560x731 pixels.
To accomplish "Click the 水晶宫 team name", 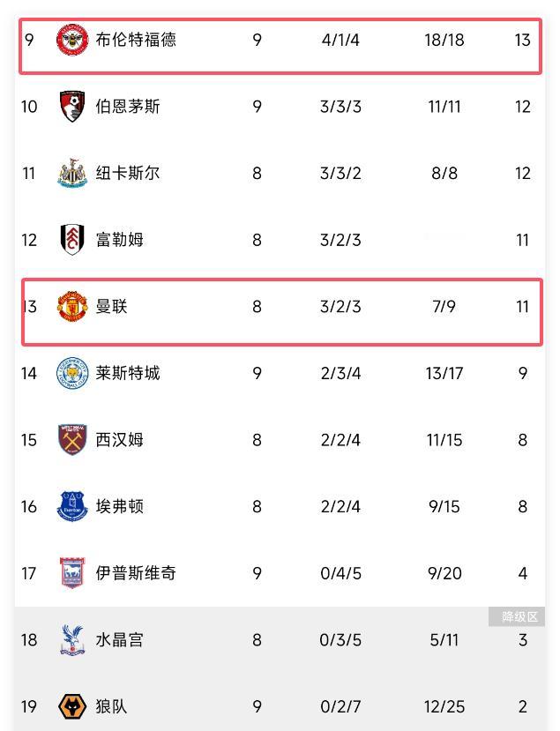I will tap(118, 639).
